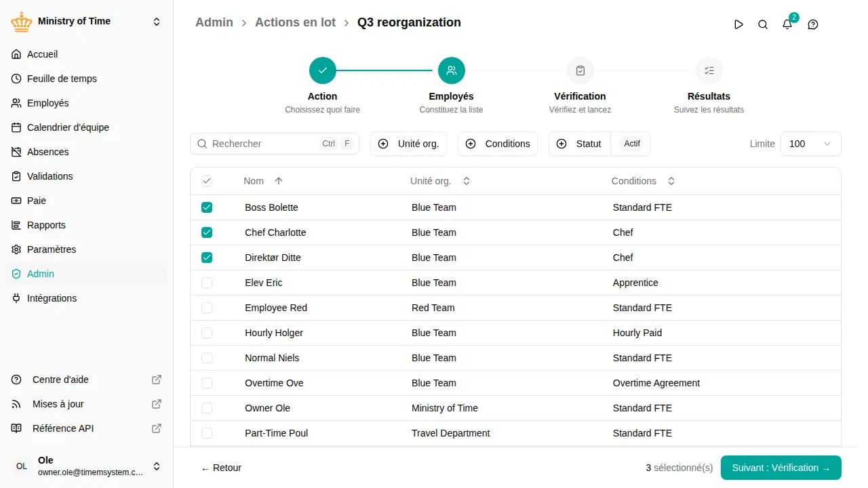The image size is (868, 488).
Task: Open Paie from the sidebar
Action: [86, 201]
